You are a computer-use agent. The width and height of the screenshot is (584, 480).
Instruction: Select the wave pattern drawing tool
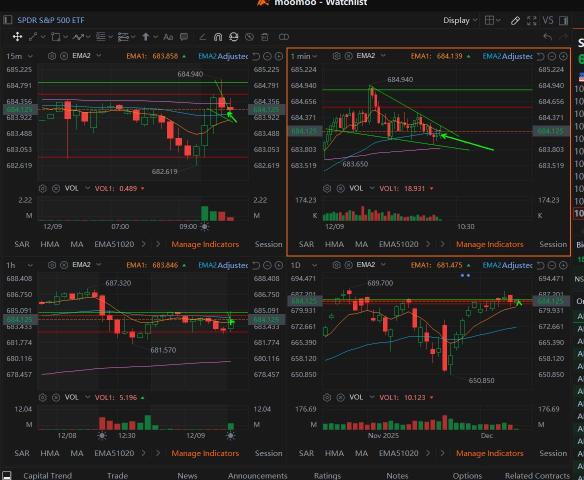[x=78, y=36]
